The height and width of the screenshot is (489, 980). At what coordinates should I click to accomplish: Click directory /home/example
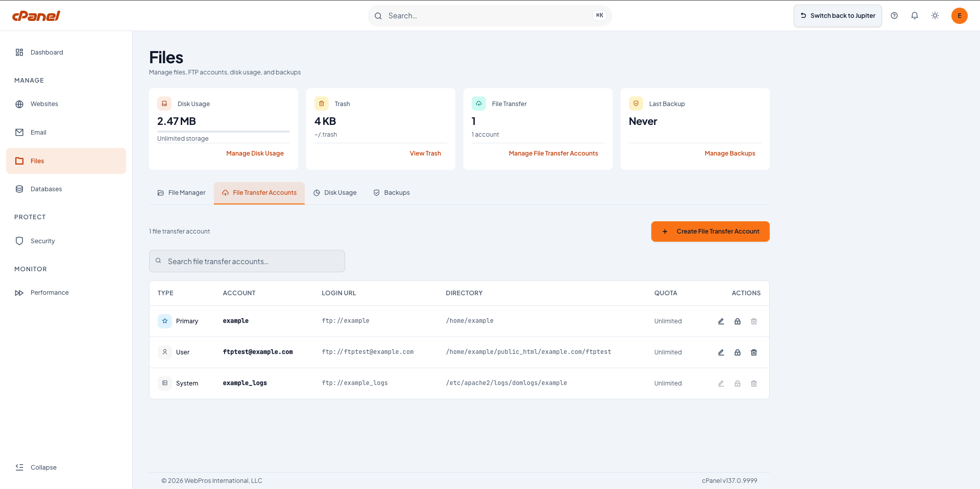click(x=470, y=321)
